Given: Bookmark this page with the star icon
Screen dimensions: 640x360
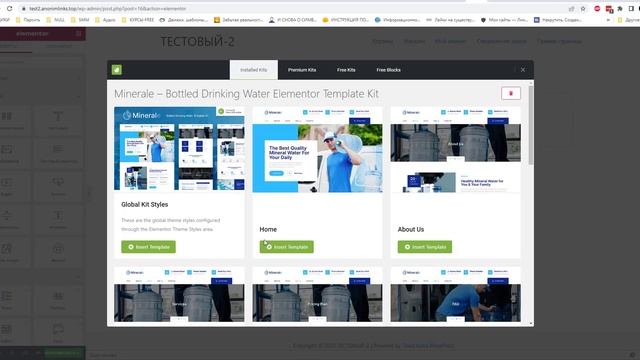Looking at the screenshot, I should (583, 9).
